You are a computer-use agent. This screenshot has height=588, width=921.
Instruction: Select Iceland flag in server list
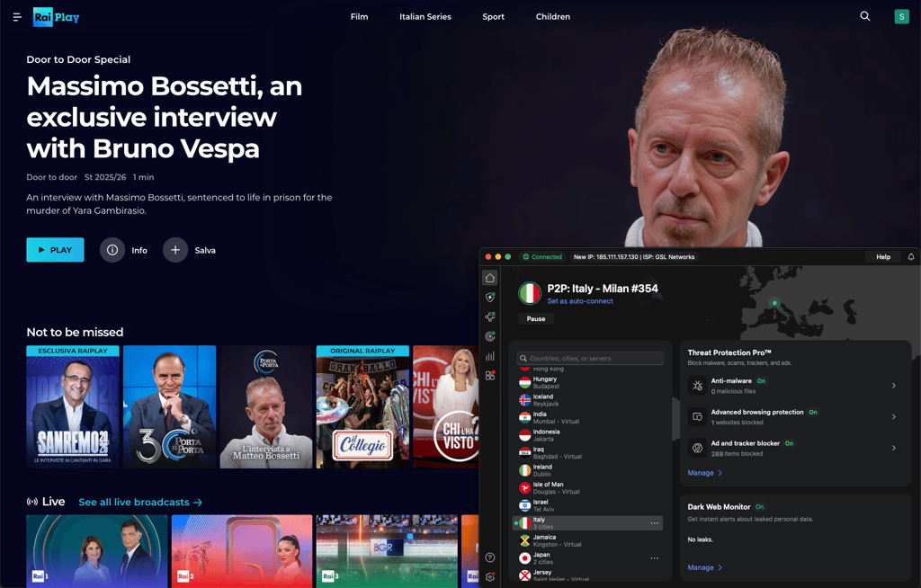point(525,401)
